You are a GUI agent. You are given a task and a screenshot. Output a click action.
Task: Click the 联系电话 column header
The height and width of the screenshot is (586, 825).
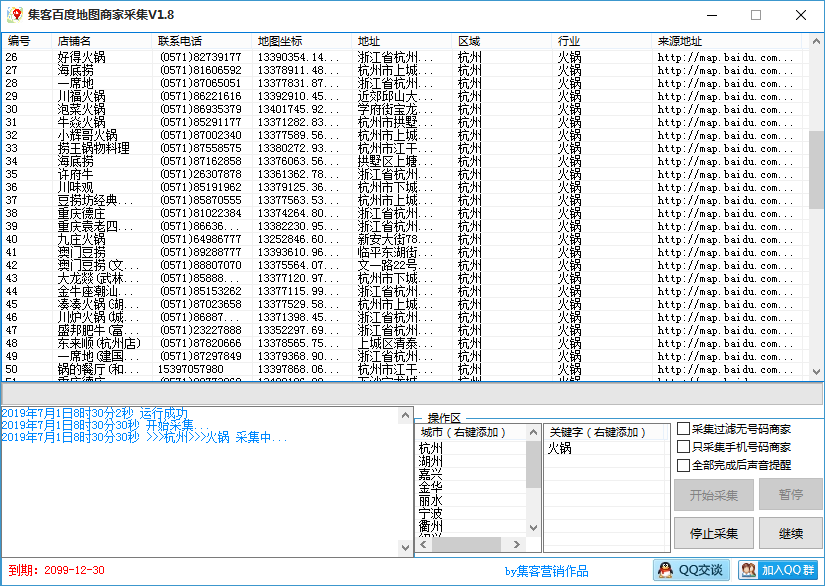pos(202,41)
